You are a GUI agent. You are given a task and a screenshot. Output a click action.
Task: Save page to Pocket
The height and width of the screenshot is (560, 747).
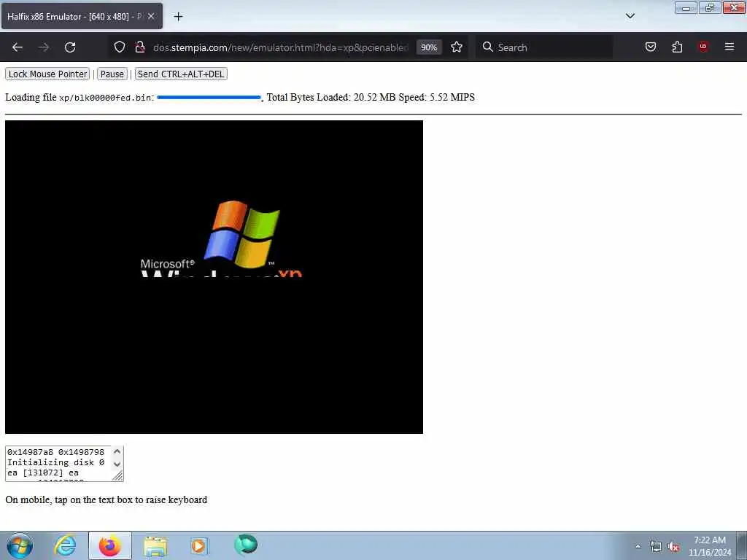pos(650,47)
